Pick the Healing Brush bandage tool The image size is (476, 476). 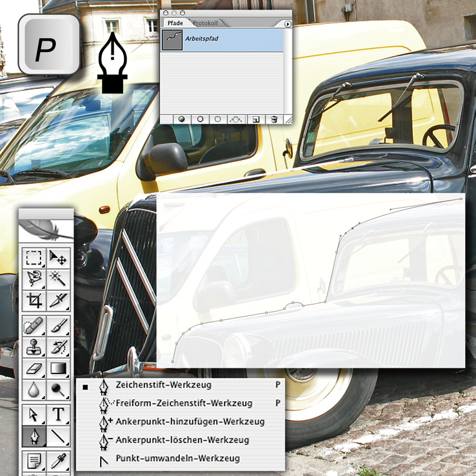tap(33, 327)
